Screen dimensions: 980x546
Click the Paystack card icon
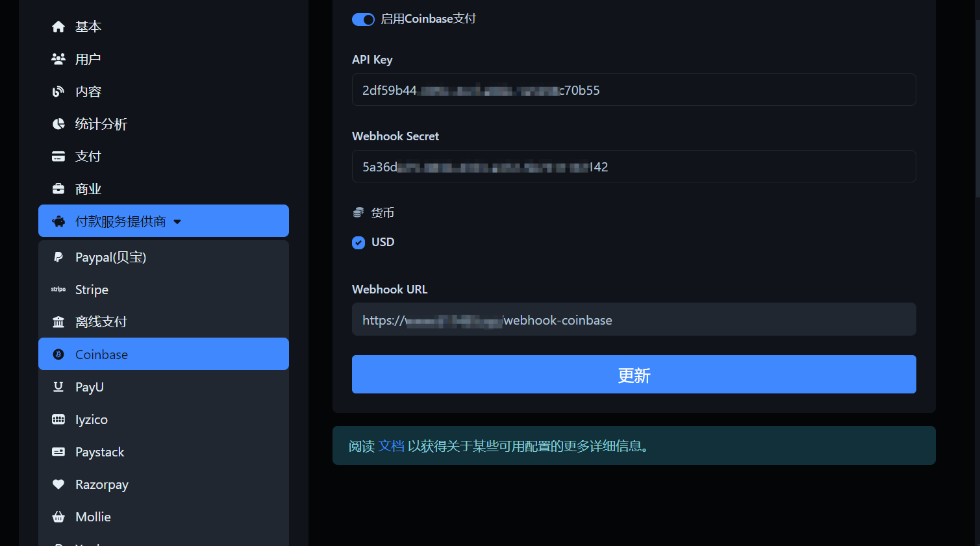click(58, 452)
